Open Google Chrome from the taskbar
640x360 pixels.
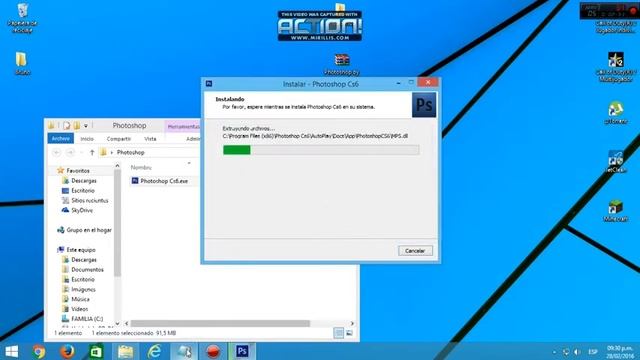39,351
